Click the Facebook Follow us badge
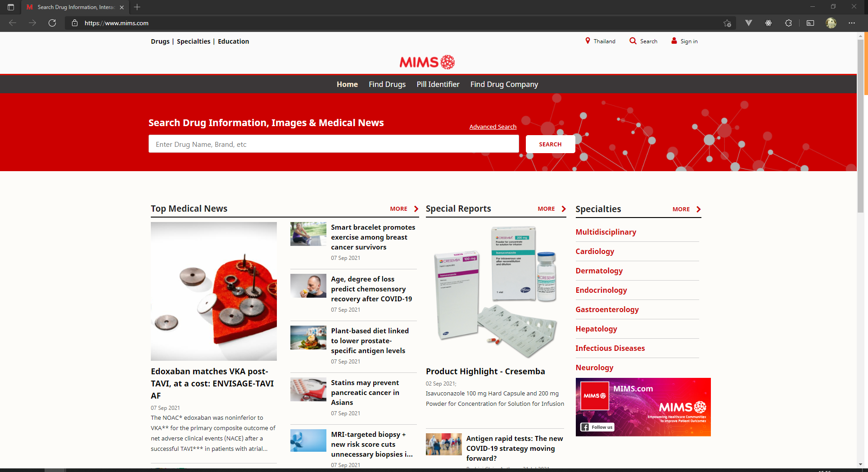This screenshot has width=868, height=472. pos(597,427)
